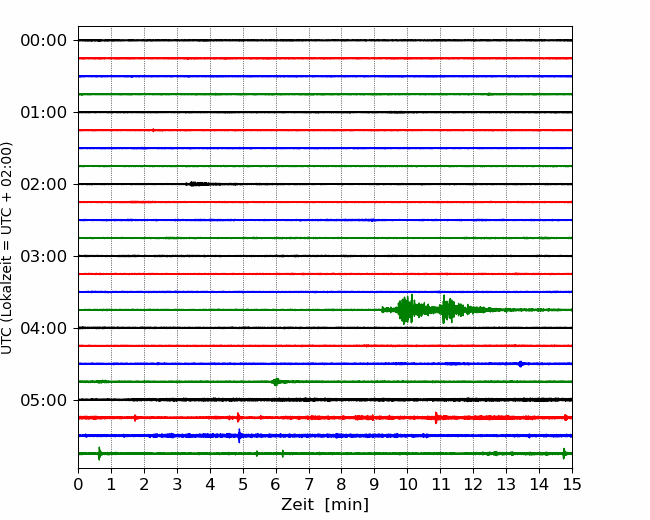Click the Zeit [min] axis title
The image size is (650, 520).
pos(325,505)
